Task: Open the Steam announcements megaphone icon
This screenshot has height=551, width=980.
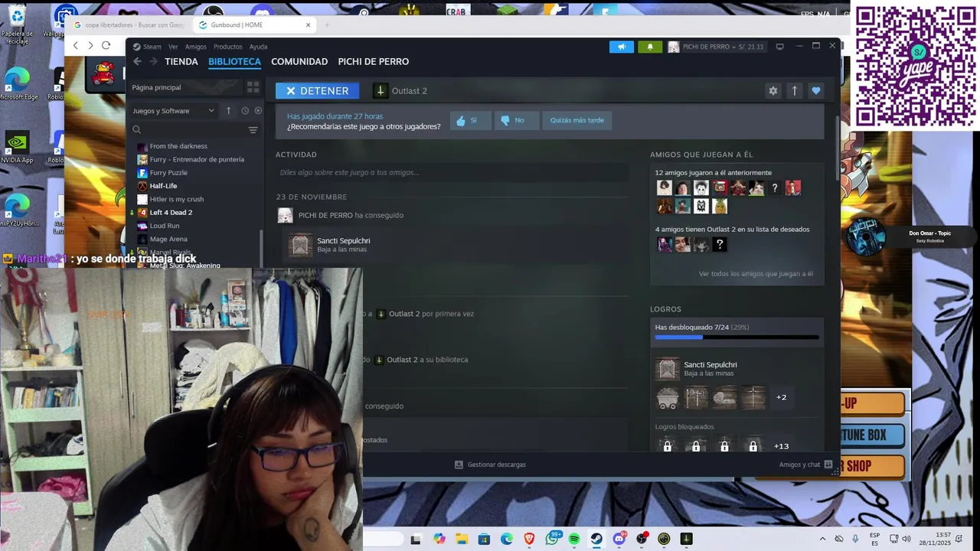Action: [622, 47]
